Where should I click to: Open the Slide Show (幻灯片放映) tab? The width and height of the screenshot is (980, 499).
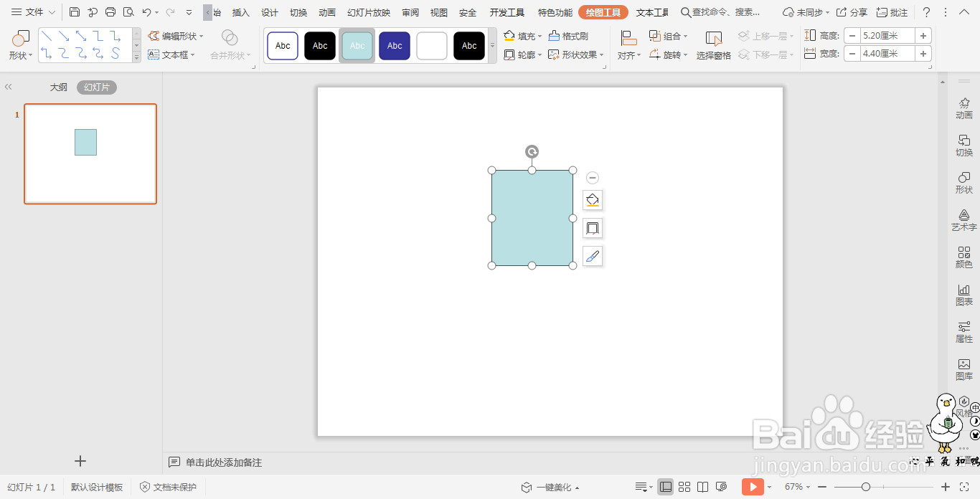[x=369, y=13]
